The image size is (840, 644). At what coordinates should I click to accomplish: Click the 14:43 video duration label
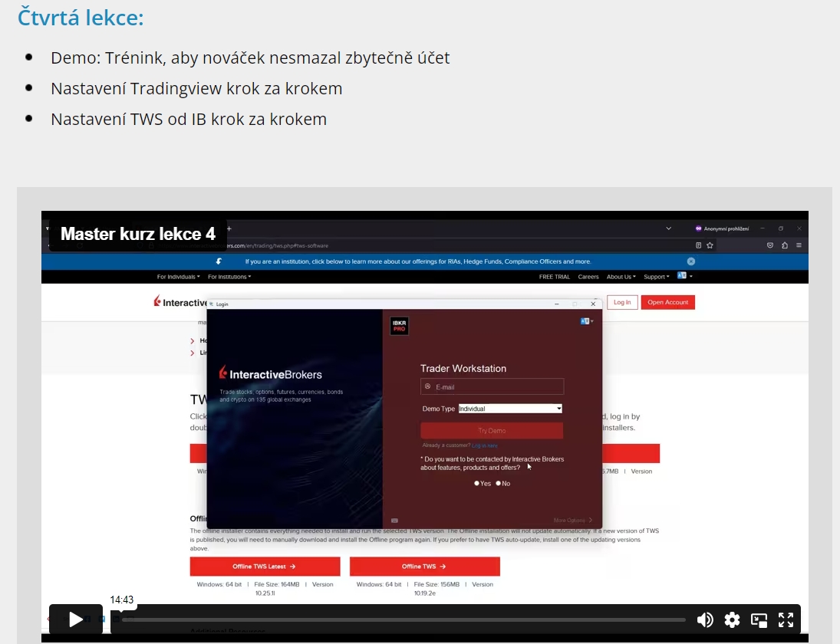click(x=122, y=600)
